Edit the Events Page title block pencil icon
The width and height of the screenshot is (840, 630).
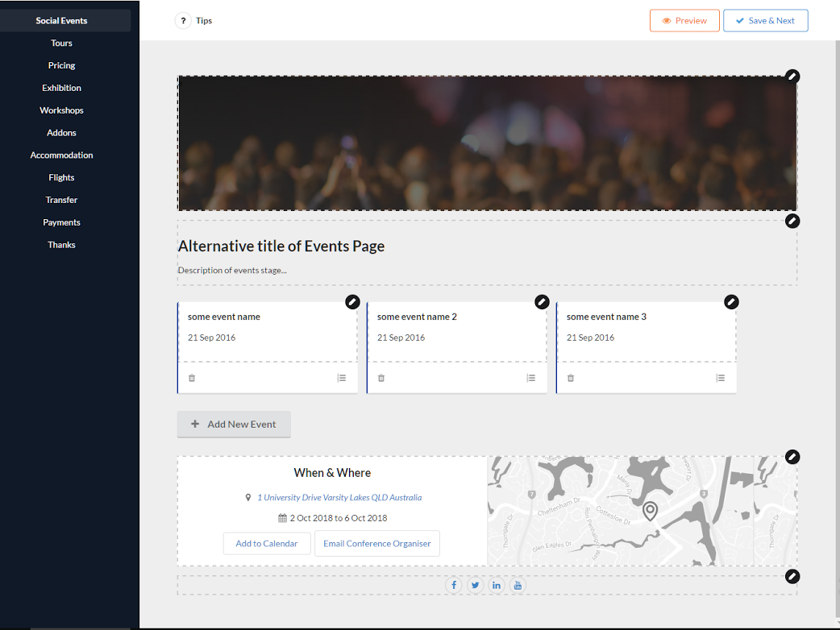click(x=792, y=221)
